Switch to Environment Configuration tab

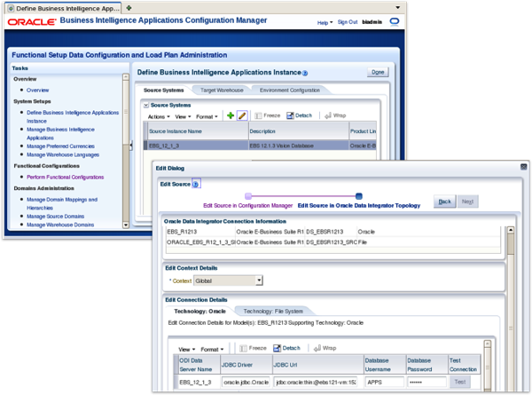[290, 90]
